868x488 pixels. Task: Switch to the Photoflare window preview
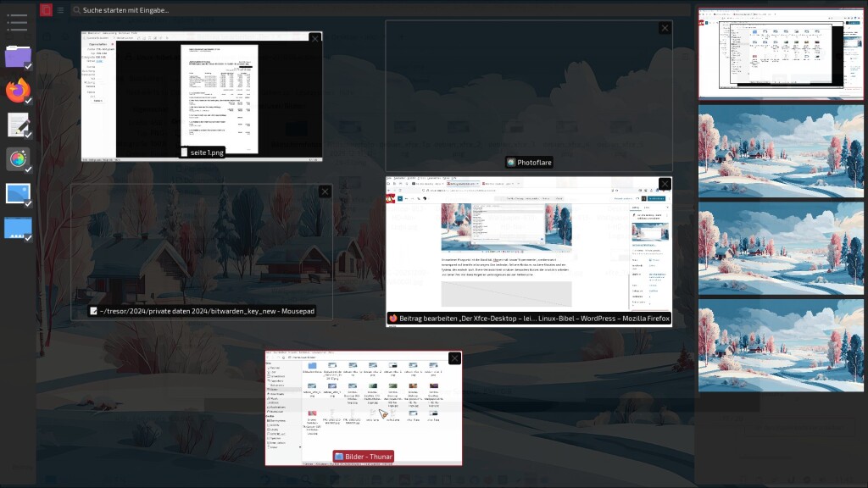(x=528, y=96)
